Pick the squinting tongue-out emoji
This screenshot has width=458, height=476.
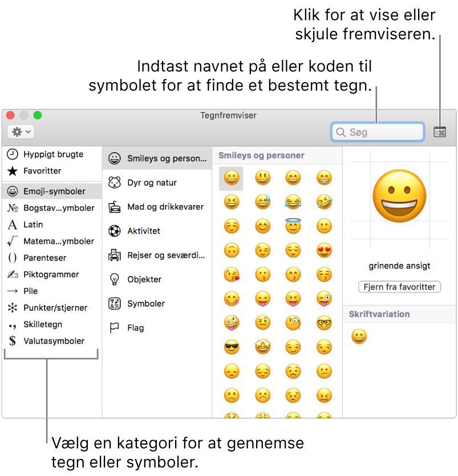click(x=293, y=299)
